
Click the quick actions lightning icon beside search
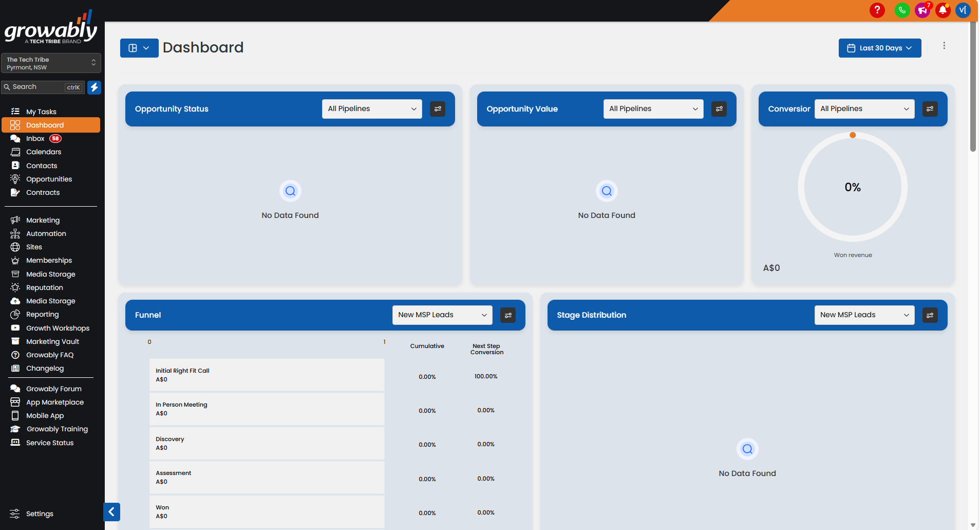click(95, 87)
